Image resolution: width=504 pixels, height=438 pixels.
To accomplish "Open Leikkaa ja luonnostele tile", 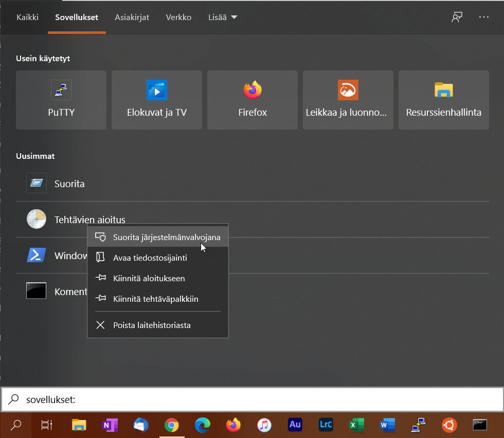I will click(348, 100).
